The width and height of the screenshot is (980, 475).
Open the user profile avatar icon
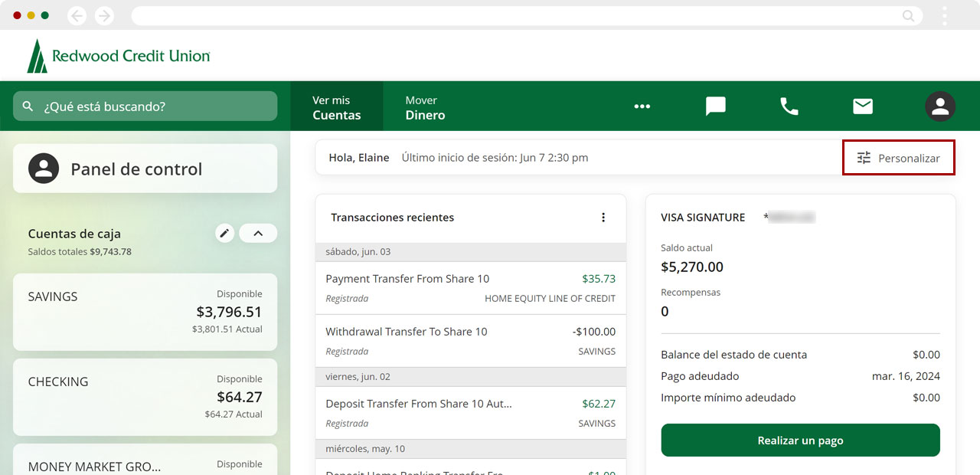(x=939, y=106)
